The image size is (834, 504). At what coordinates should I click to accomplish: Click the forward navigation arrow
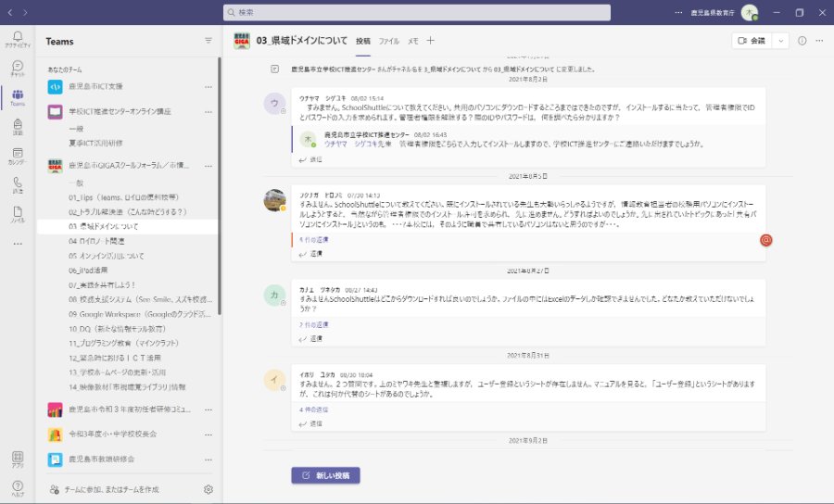26,12
